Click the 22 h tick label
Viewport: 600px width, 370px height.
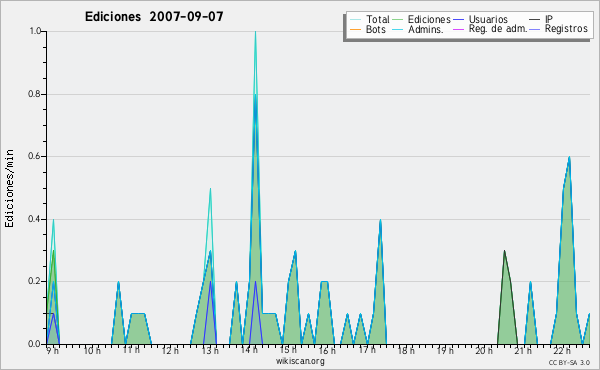tap(562, 350)
